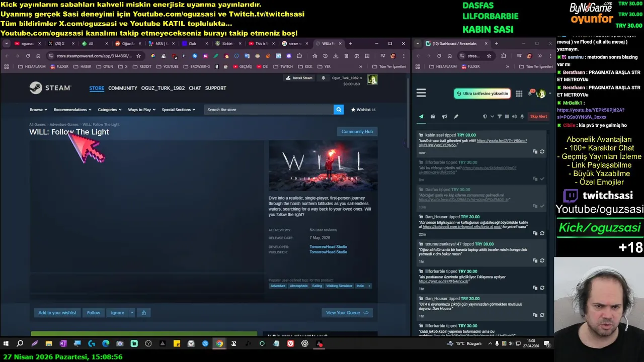
Task: Click the megaphone icon in Streamlabs events bar
Action: [x=444, y=117]
